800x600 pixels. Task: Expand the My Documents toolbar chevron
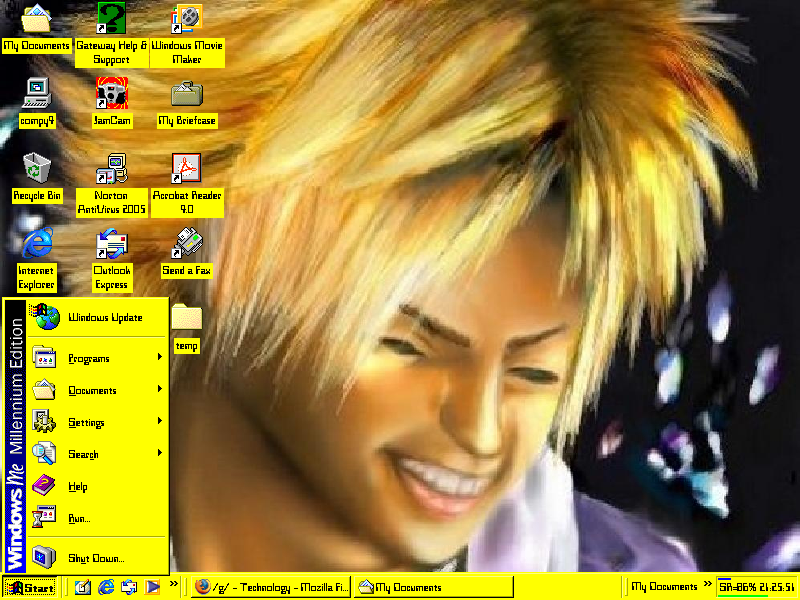(707, 584)
